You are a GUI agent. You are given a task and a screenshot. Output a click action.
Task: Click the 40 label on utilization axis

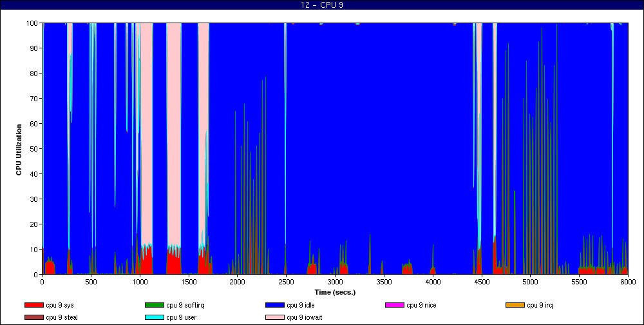(x=34, y=173)
